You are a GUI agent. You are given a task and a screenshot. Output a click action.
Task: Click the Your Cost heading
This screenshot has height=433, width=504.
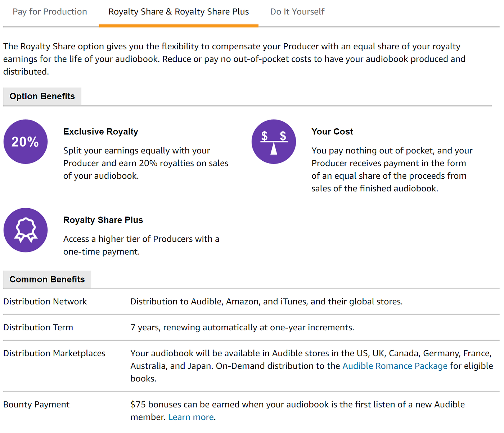(332, 131)
